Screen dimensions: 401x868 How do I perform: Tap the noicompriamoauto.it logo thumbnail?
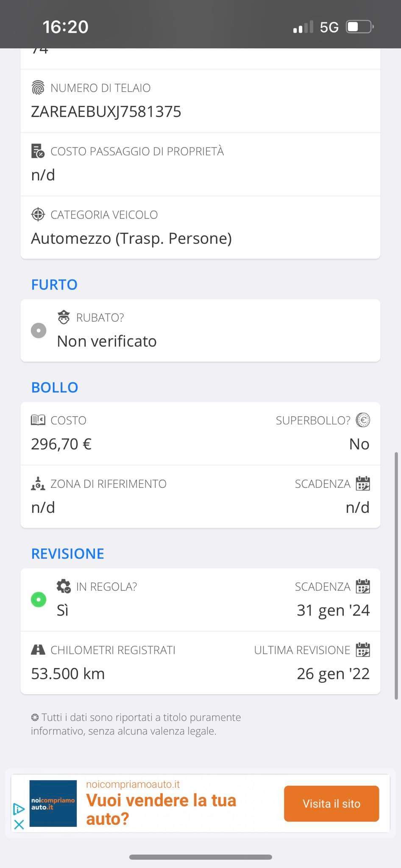point(53,803)
